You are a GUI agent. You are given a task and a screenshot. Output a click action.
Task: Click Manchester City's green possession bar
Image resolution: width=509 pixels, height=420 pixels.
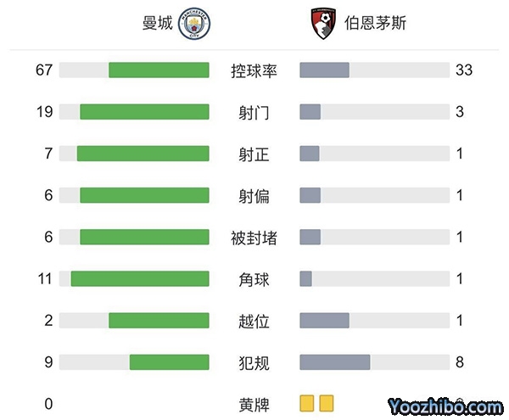[159, 70]
